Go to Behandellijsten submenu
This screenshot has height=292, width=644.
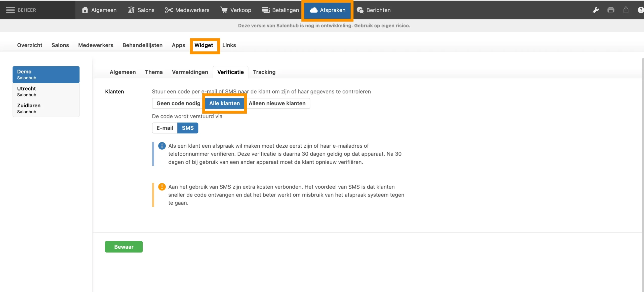142,45
